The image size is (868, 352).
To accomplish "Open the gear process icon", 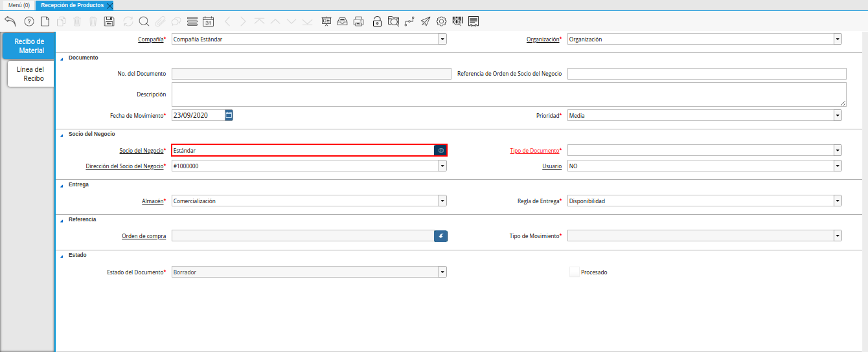I will pos(441,21).
